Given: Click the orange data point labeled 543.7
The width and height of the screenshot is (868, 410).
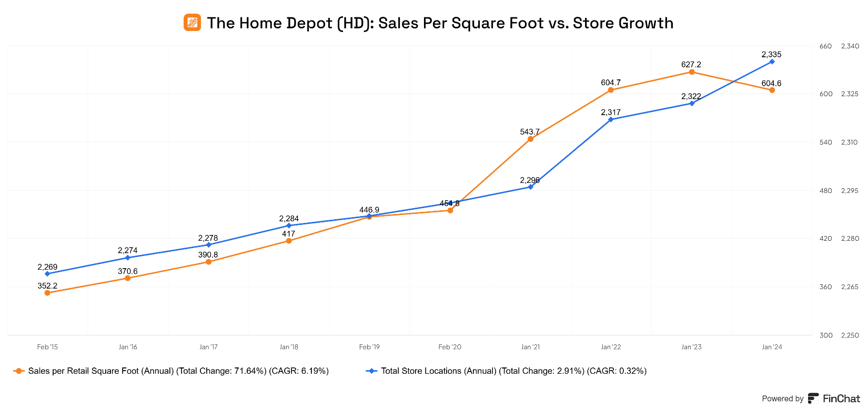Looking at the screenshot, I should 530,139.
